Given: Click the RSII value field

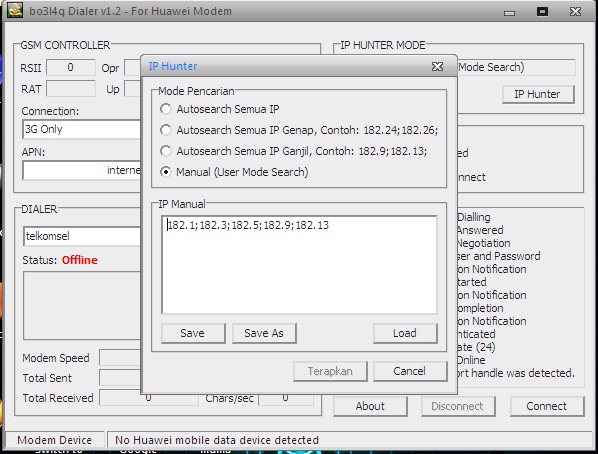Looking at the screenshot, I should coord(71,68).
